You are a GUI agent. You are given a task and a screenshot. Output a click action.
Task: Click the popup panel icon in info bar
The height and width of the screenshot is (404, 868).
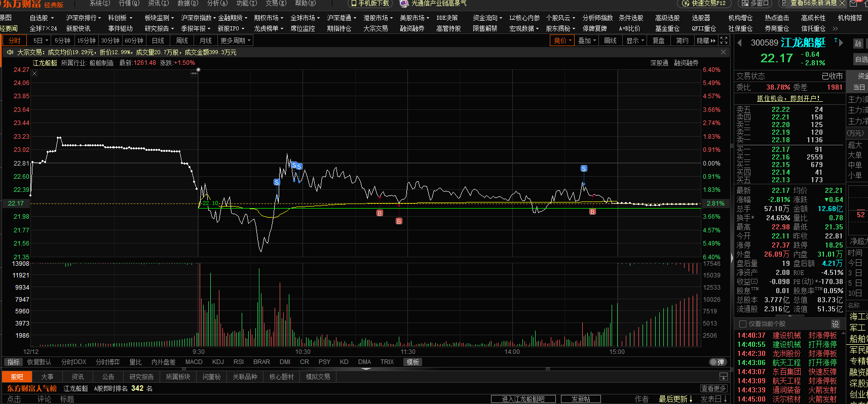point(724,377)
